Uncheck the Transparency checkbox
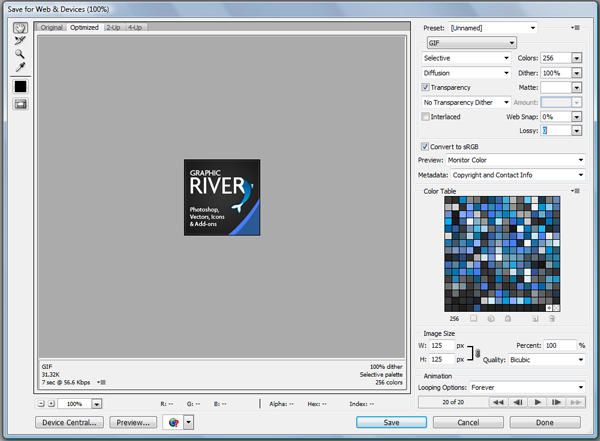600x441 pixels. 425,87
